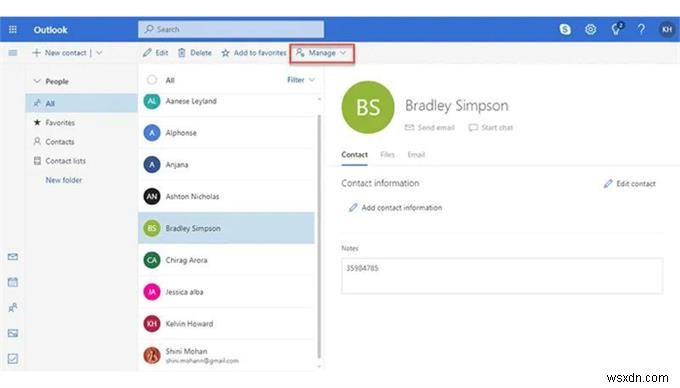Toggle the hamburger navigation pane
This screenshot has height=388, width=680.
point(13,53)
